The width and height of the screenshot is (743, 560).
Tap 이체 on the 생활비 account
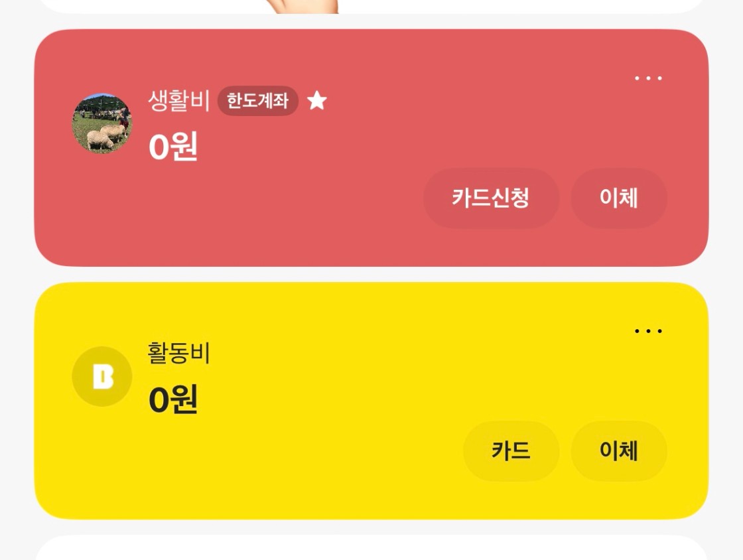click(x=619, y=198)
